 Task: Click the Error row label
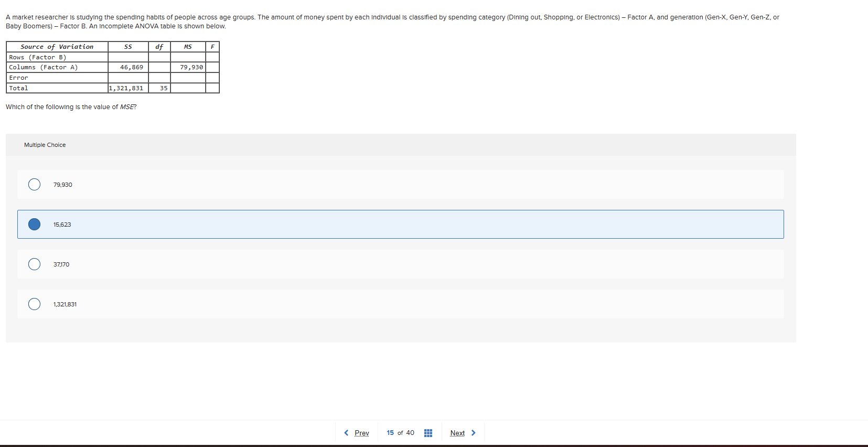pos(57,78)
